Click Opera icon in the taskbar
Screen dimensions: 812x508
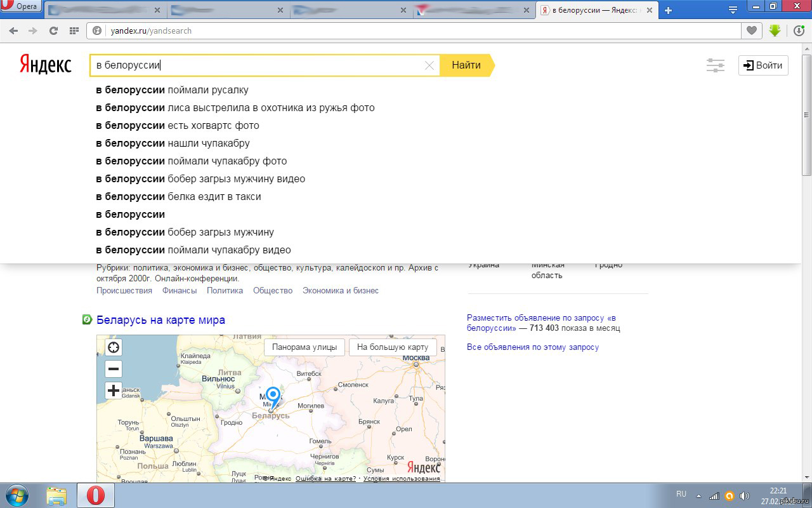click(x=96, y=495)
